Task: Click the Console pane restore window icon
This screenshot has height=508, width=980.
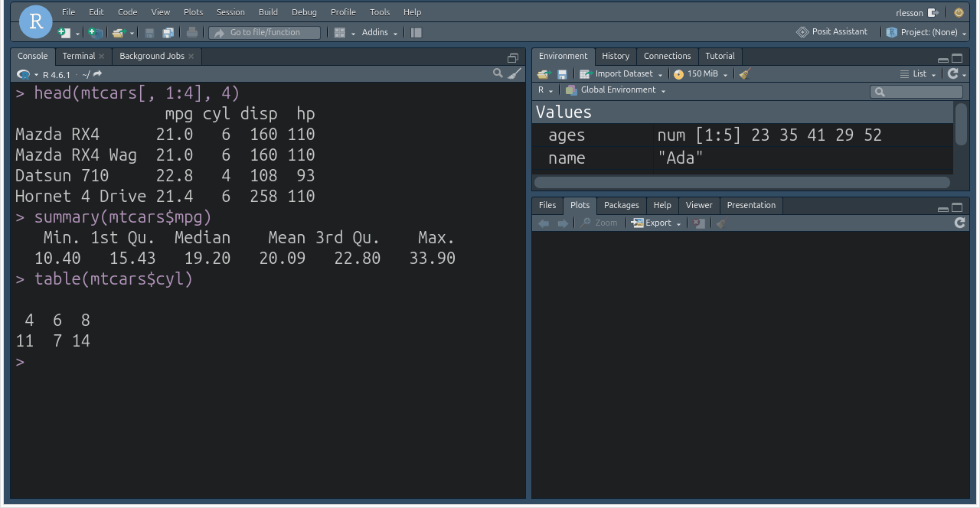Action: click(513, 58)
